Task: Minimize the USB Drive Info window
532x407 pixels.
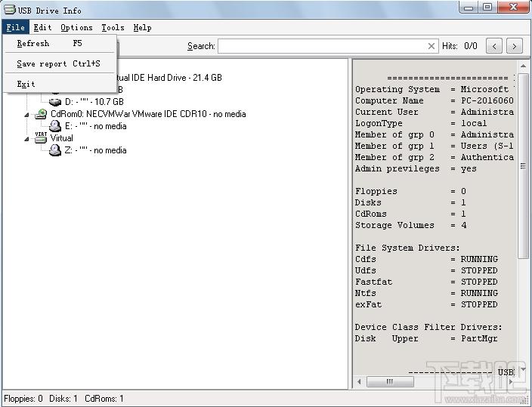Action: coord(469,7)
